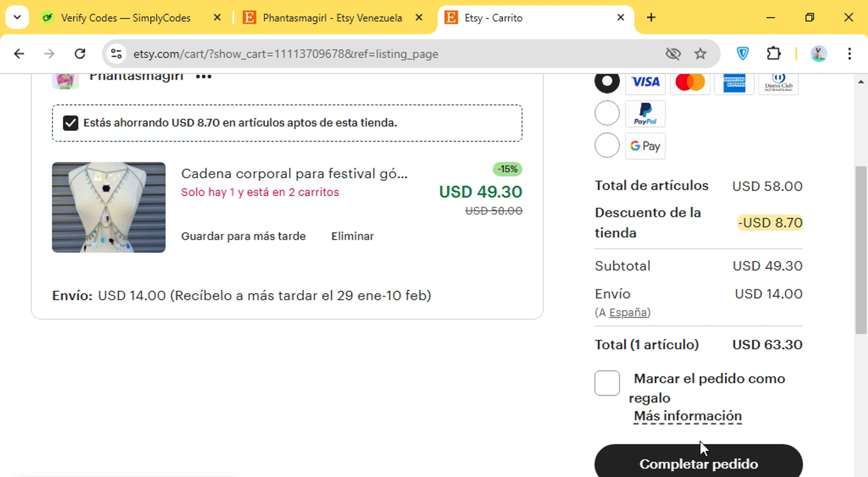Click the vertical page scrollbar thumb
Image resolution: width=868 pixels, height=477 pixels.
(x=861, y=250)
